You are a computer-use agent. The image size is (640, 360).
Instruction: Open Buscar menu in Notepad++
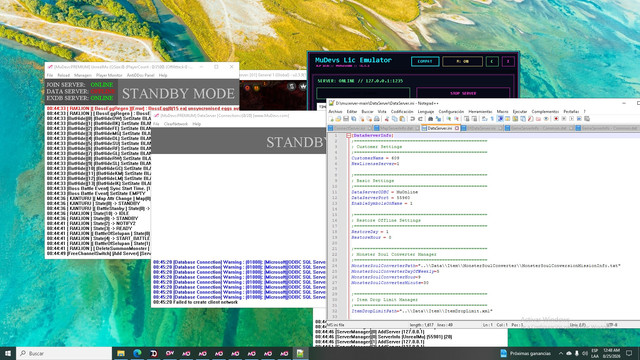click(x=367, y=111)
